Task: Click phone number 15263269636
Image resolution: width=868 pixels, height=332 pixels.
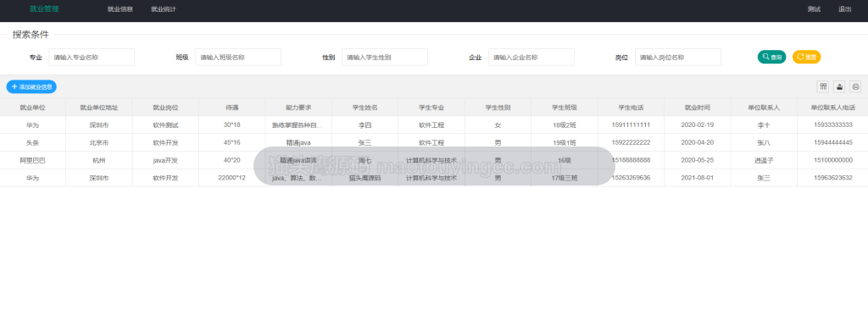Action: (631, 178)
